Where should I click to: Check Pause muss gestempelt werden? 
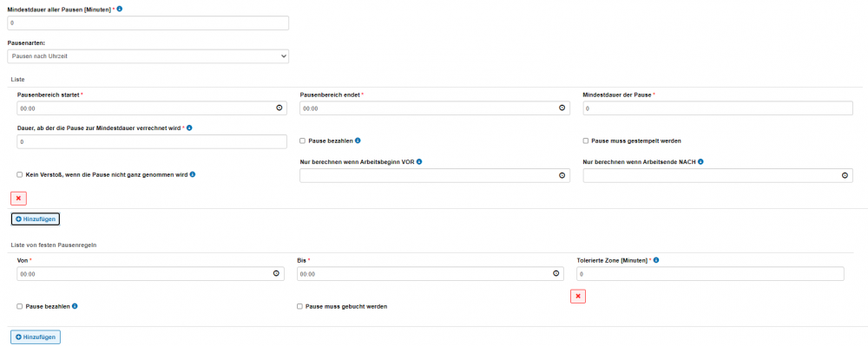pyautogui.click(x=586, y=141)
